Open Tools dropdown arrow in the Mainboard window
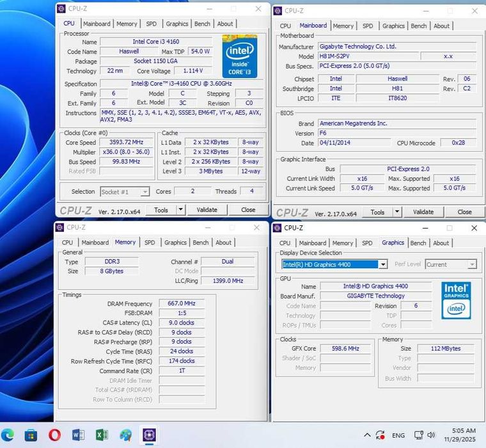Screen dimensions: 486x448 tap(397, 212)
